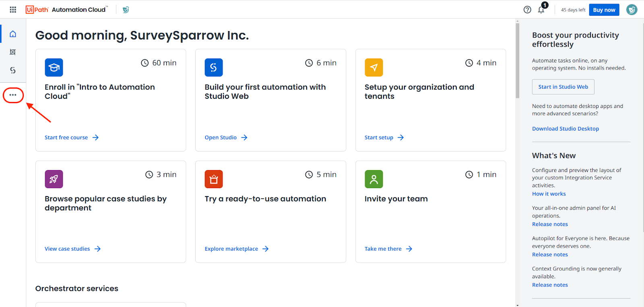Click the shield icon beside Automation Cloud
This screenshot has width=644, height=307.
coord(126,10)
